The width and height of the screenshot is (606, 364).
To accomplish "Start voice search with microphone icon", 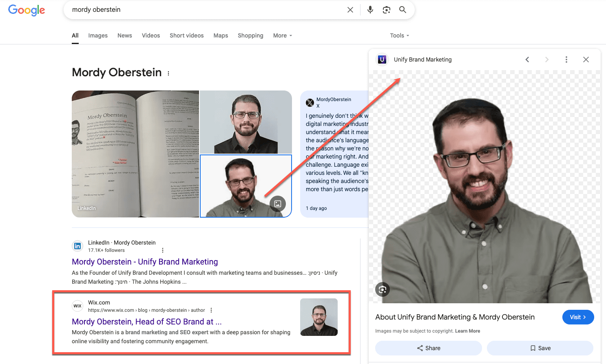I will (x=370, y=10).
